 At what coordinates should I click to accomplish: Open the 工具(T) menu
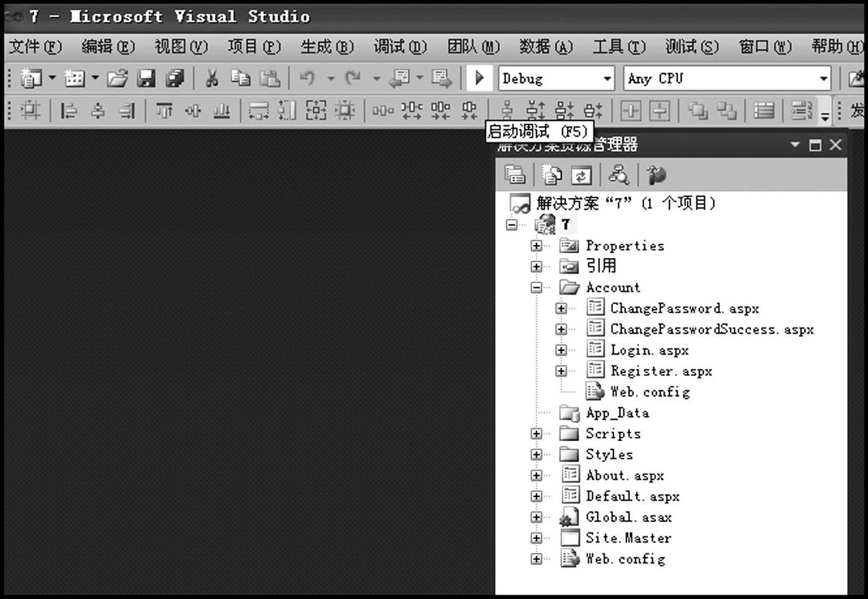pos(620,46)
